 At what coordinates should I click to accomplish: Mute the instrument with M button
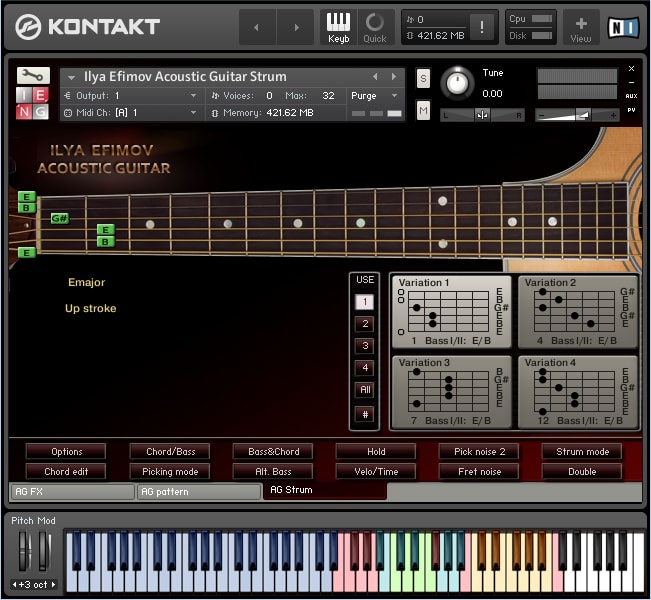click(x=423, y=110)
